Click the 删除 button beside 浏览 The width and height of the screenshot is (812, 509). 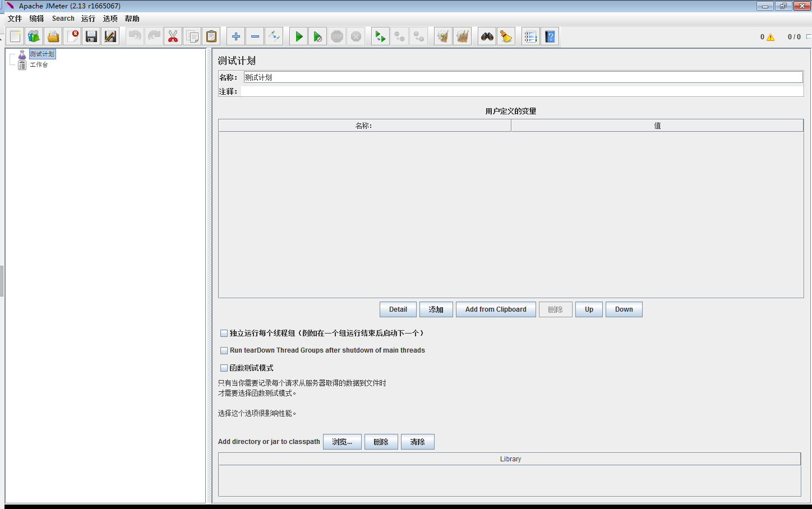381,442
